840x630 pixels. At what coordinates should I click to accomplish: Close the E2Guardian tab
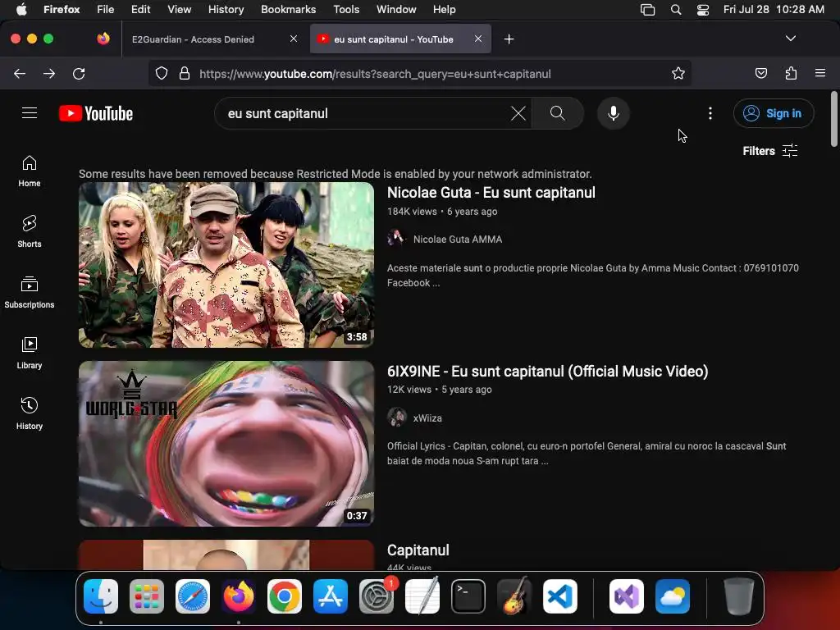click(294, 39)
